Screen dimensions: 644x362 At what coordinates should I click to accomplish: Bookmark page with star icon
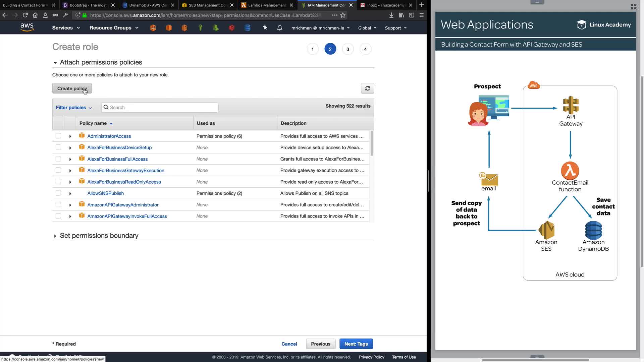(x=343, y=15)
